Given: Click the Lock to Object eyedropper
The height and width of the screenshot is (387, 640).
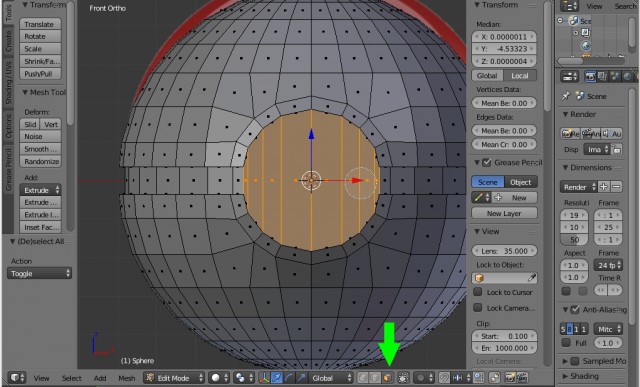Looking at the screenshot, I should (x=531, y=278).
